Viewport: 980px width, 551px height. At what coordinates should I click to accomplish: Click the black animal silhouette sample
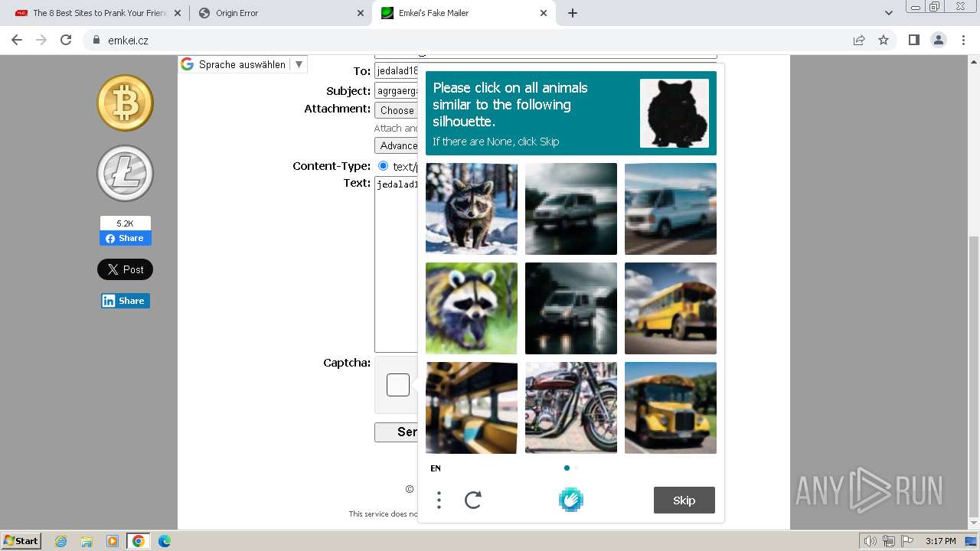tap(675, 113)
